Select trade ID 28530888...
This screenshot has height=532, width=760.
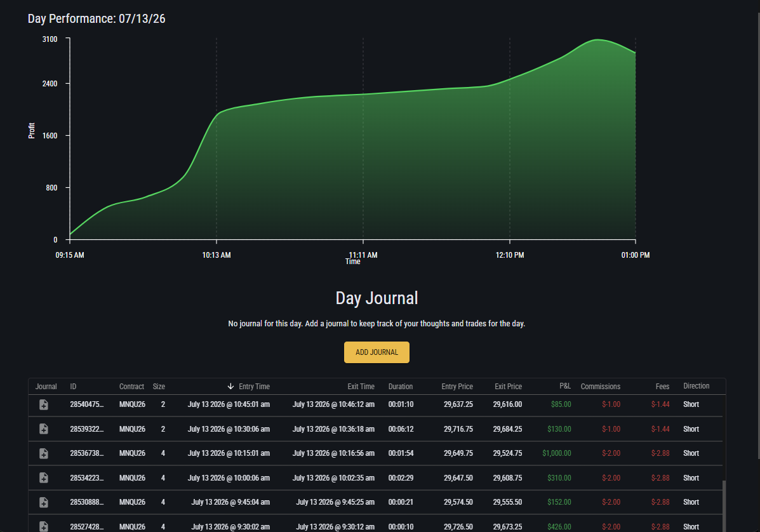(x=87, y=502)
